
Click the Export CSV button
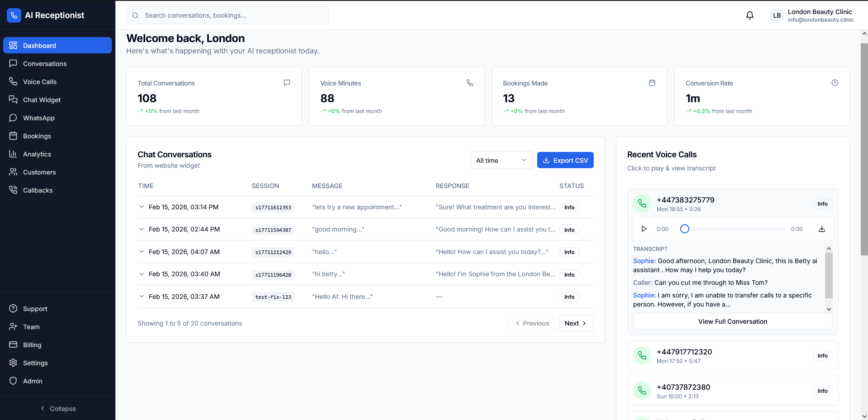pos(565,160)
